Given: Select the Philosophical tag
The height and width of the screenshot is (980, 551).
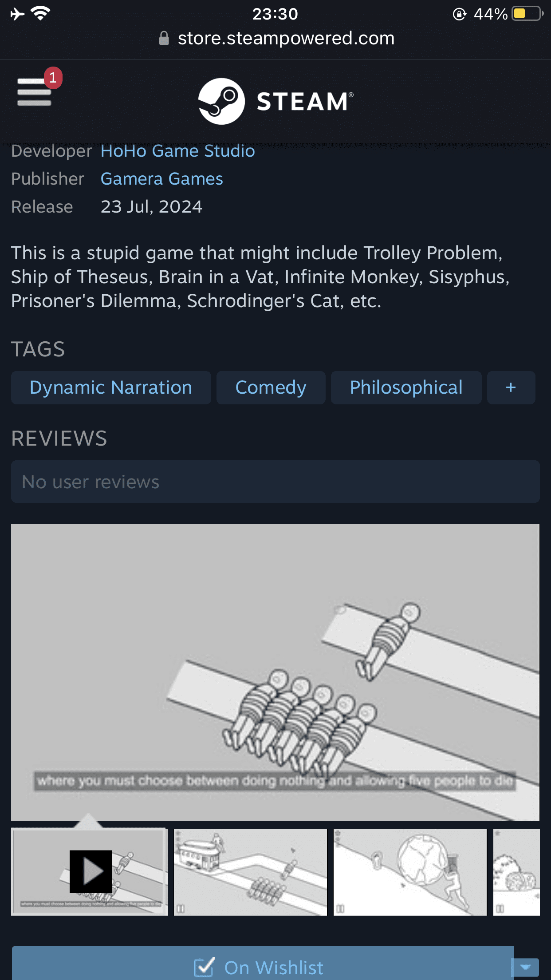Looking at the screenshot, I should tap(406, 387).
